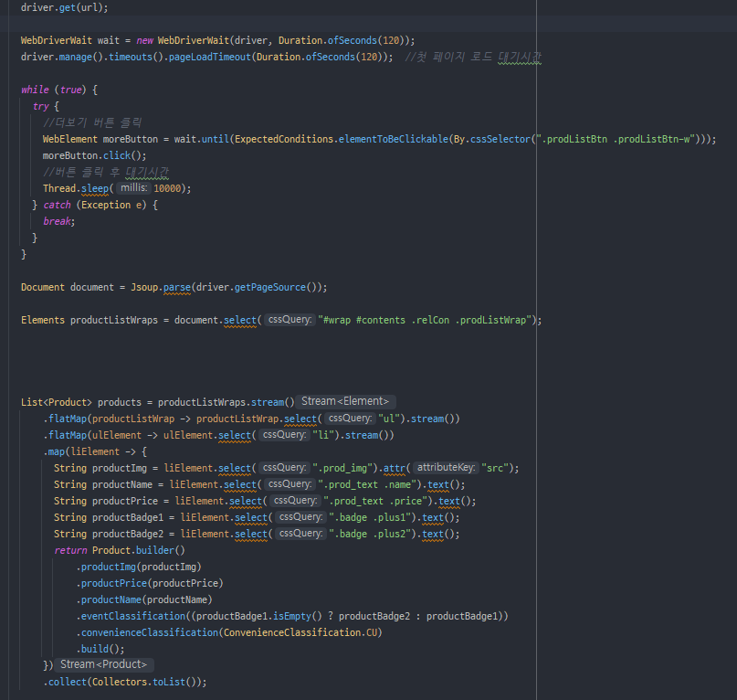Click the ".prod_text .name" selector string
737x700 pixels.
(367, 485)
